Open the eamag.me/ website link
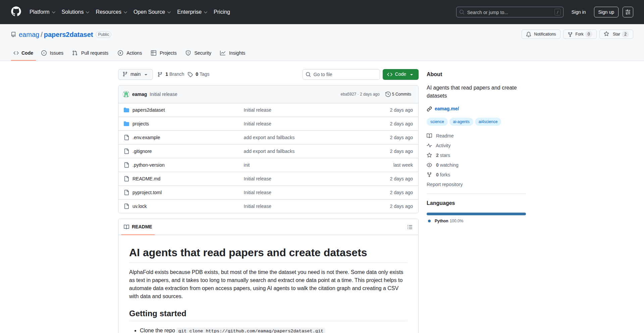This screenshot has width=644, height=333. point(446,109)
